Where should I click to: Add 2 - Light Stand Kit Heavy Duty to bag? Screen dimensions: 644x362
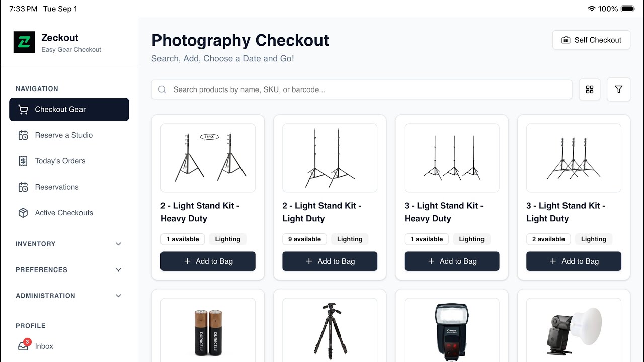tap(208, 261)
